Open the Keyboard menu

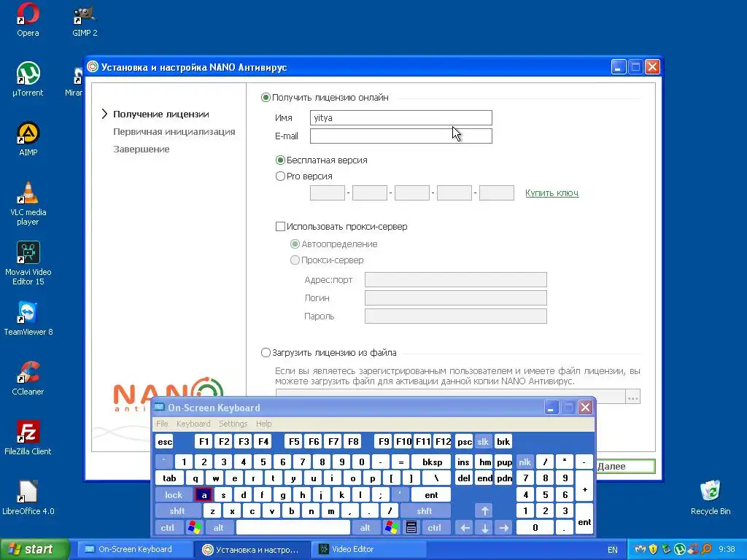tap(193, 424)
